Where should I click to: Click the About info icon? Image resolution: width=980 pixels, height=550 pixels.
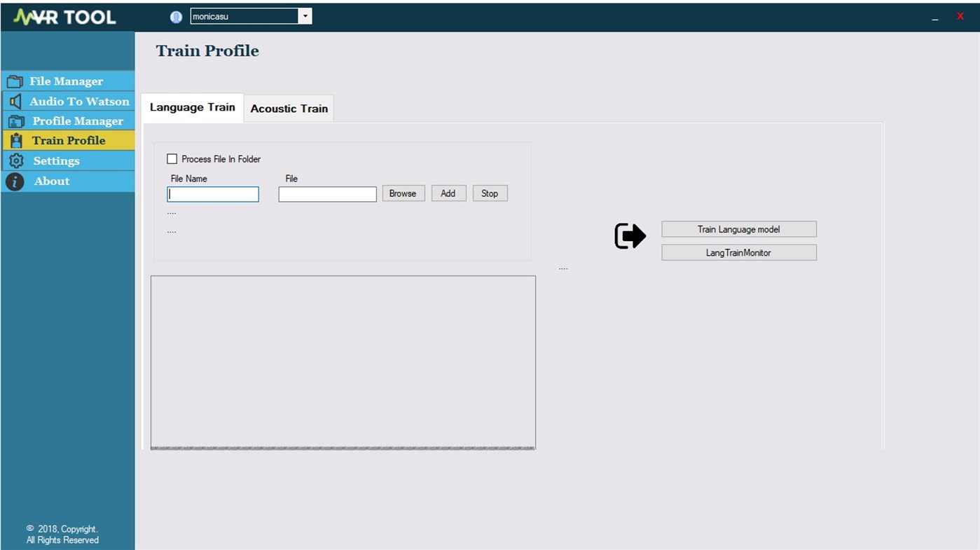point(15,181)
